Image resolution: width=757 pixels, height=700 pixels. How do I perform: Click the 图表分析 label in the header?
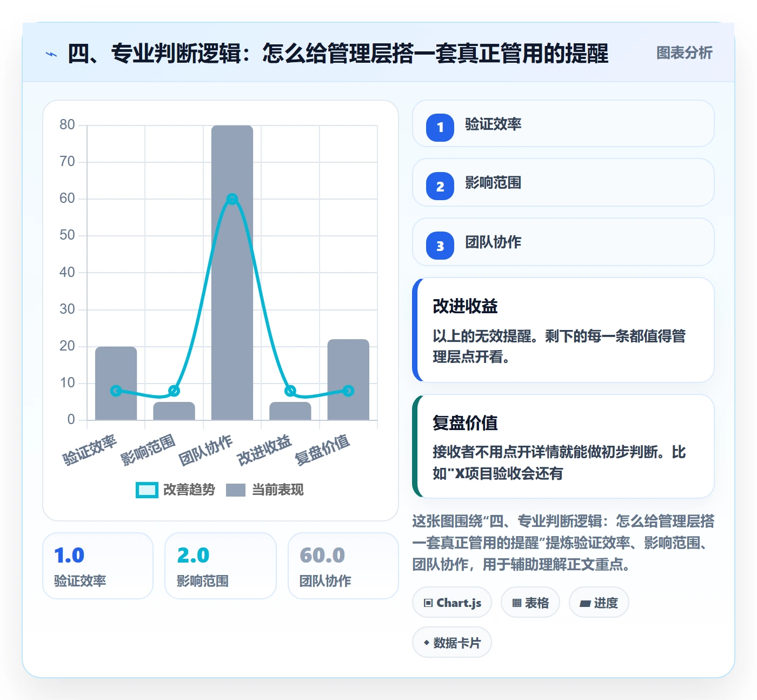point(684,53)
